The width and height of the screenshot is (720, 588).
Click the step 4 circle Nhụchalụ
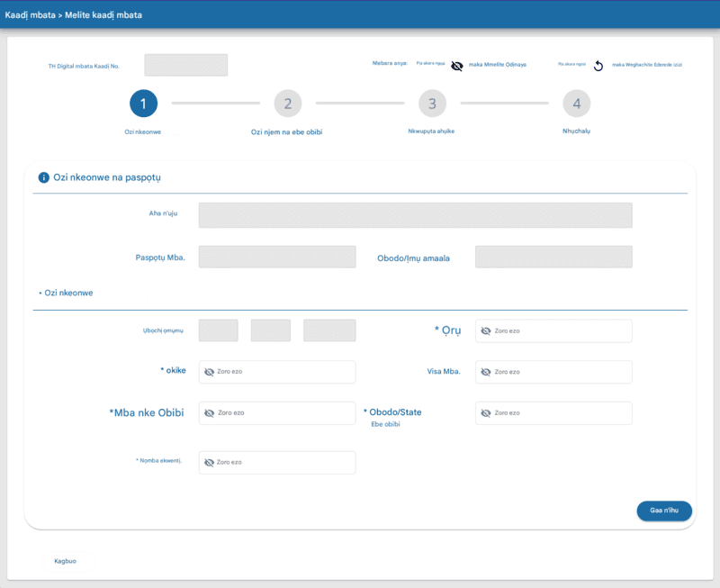coord(576,104)
